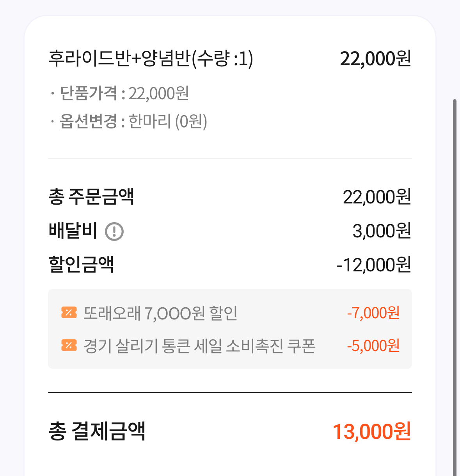Tap the 경기 살리기 coupon ticket icon

69,346
